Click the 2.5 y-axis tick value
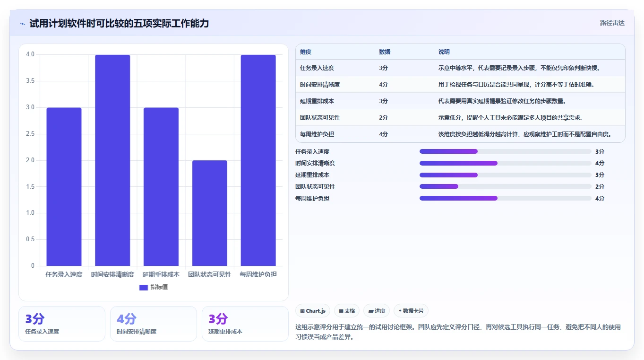The image size is (644, 360). [x=30, y=134]
